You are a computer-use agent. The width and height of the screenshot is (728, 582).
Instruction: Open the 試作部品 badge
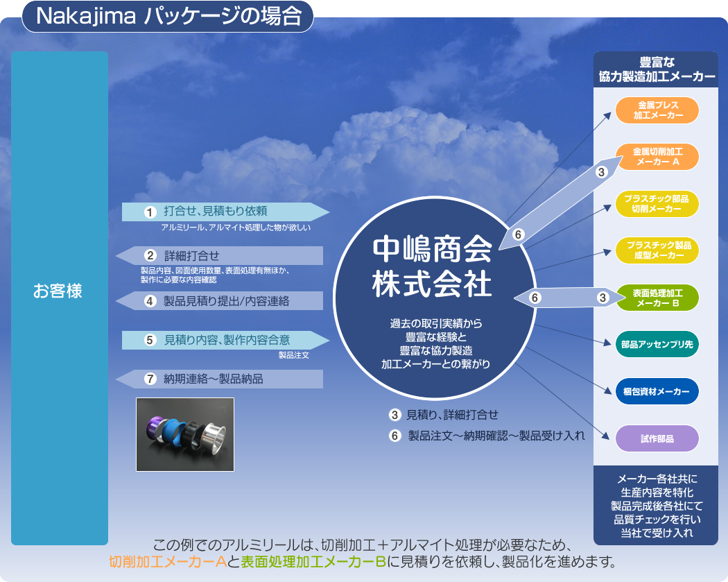656,438
